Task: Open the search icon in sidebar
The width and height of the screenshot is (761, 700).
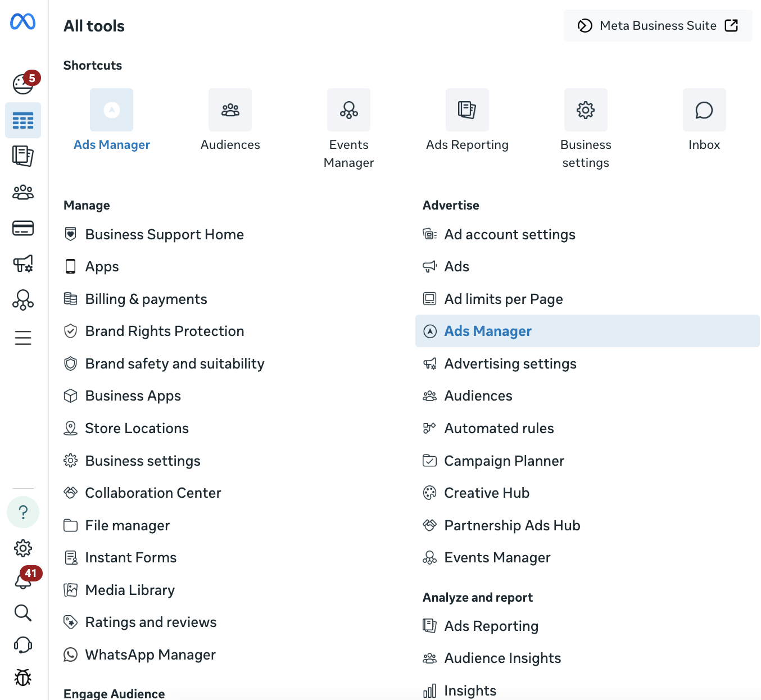Action: coord(22,613)
